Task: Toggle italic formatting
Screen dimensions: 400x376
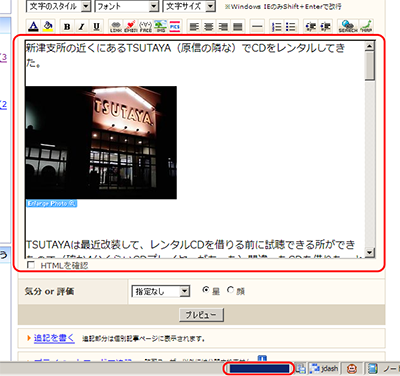Action: tap(82, 27)
